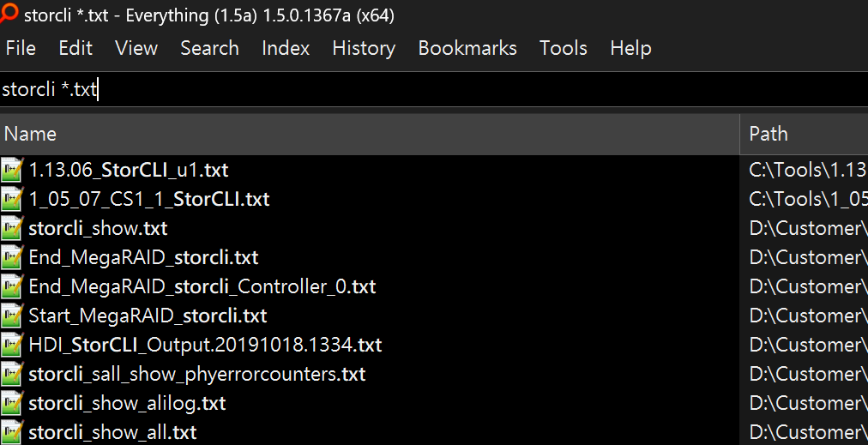Open the Tools menu

point(564,48)
